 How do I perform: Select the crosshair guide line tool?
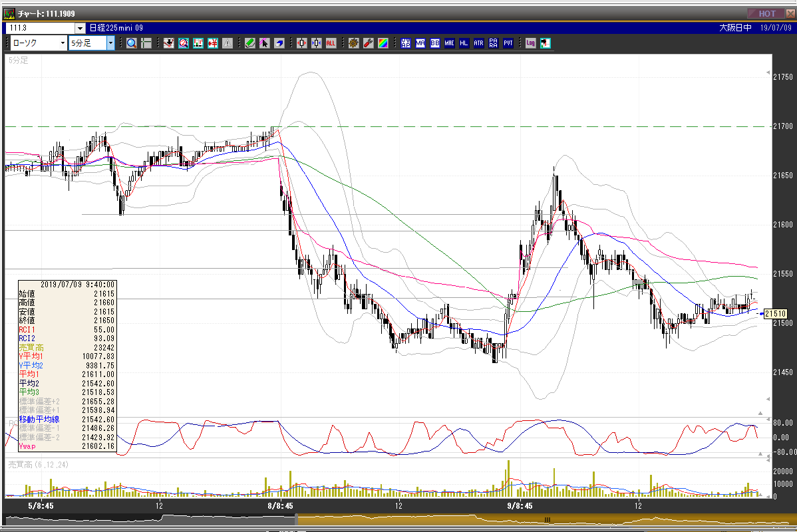click(x=146, y=43)
